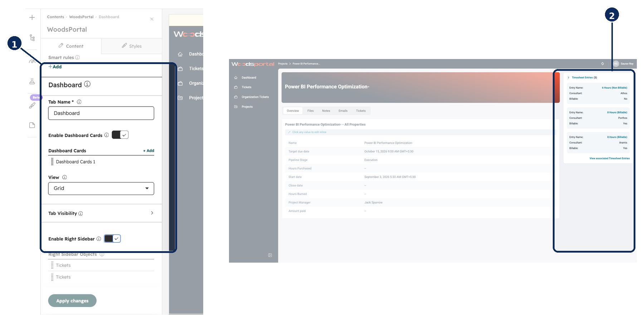
Task: Switch to the Content tab
Action: [71, 46]
